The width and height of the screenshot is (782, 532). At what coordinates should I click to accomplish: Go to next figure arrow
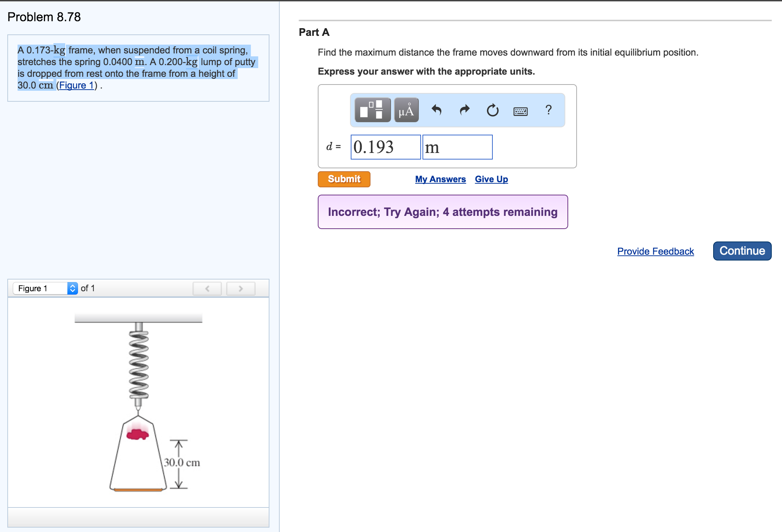point(241,288)
